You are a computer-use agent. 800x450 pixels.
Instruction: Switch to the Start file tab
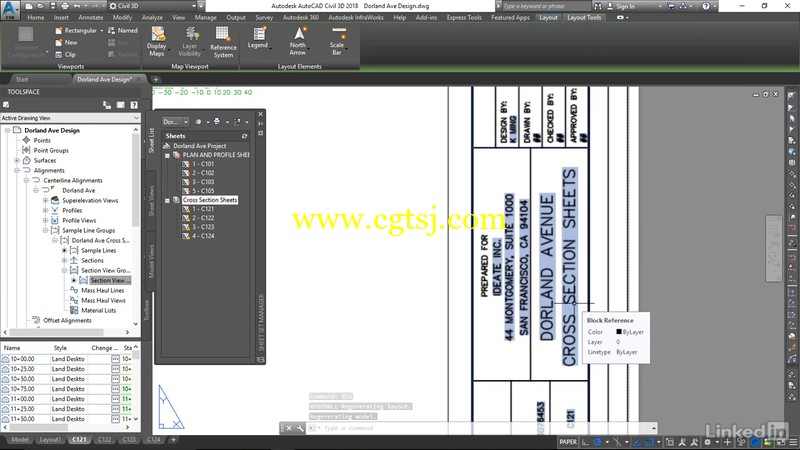pyautogui.click(x=22, y=79)
